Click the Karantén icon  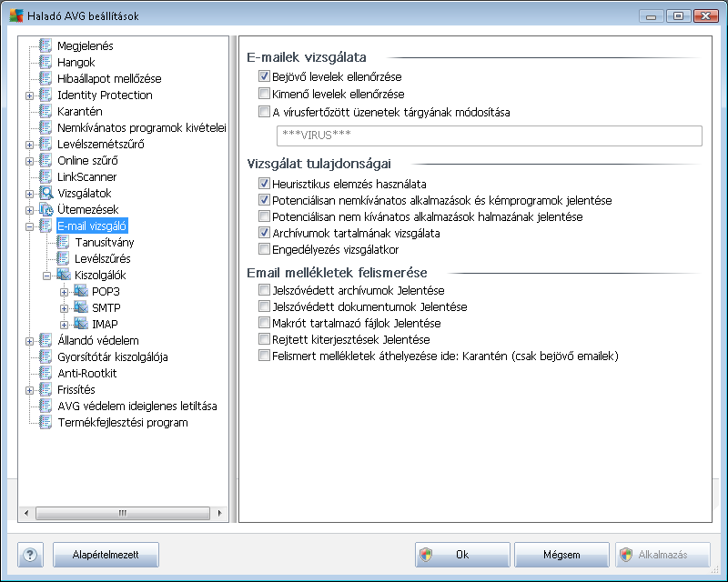[x=45, y=111]
